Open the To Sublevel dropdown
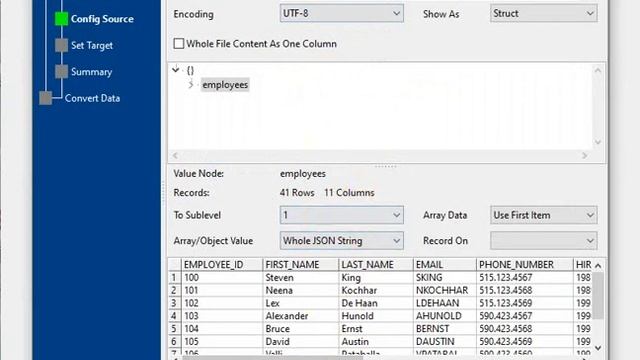 point(342,215)
